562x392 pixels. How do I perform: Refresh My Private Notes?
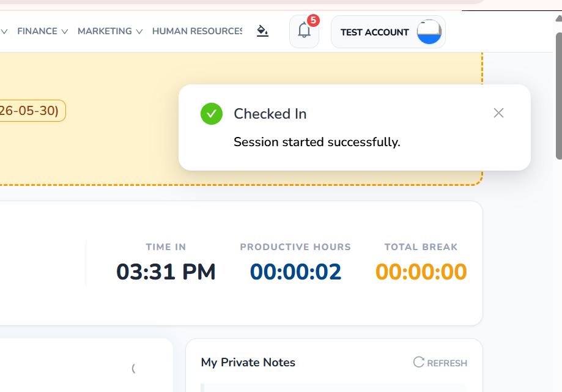point(440,363)
